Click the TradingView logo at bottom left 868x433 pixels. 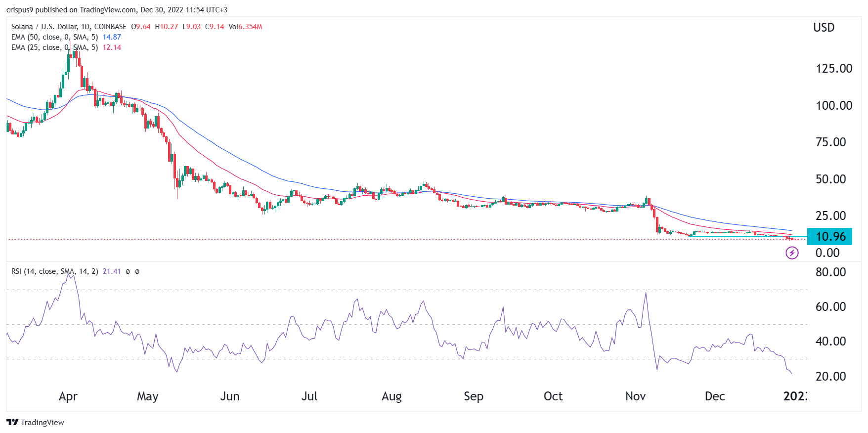click(35, 422)
